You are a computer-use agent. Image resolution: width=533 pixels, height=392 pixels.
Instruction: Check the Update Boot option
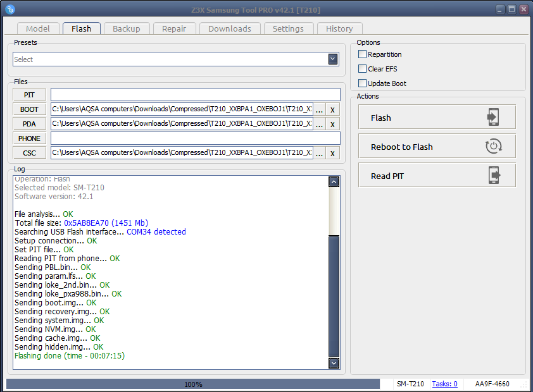tap(362, 83)
